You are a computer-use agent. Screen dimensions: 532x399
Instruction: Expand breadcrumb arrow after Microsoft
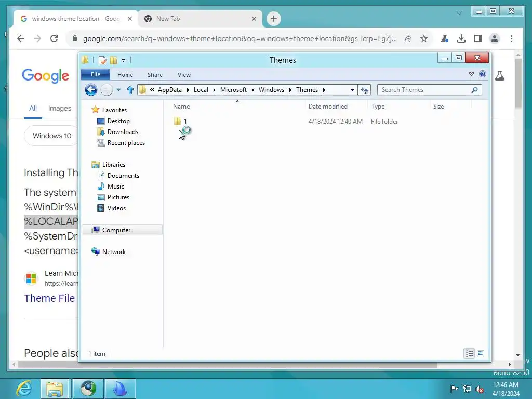tap(253, 90)
